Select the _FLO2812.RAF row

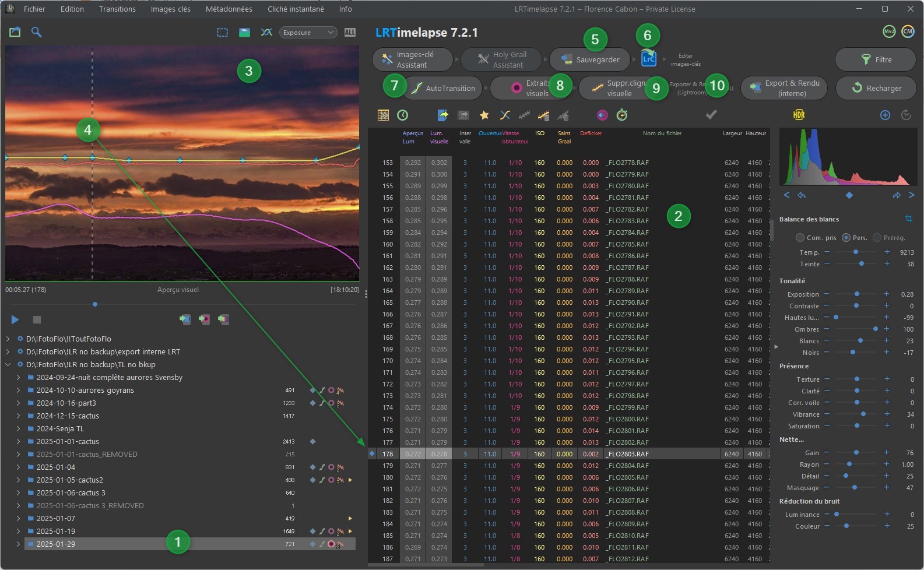568,559
